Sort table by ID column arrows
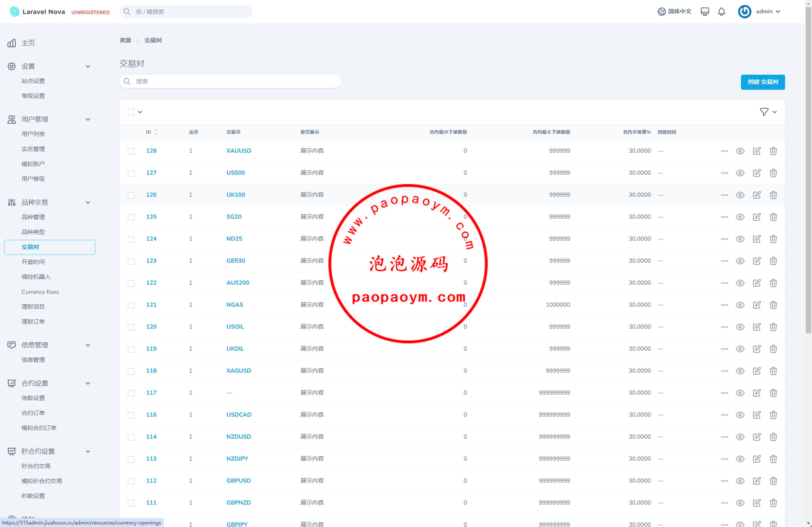Image resolution: width=812 pixels, height=527 pixels. 156,132
